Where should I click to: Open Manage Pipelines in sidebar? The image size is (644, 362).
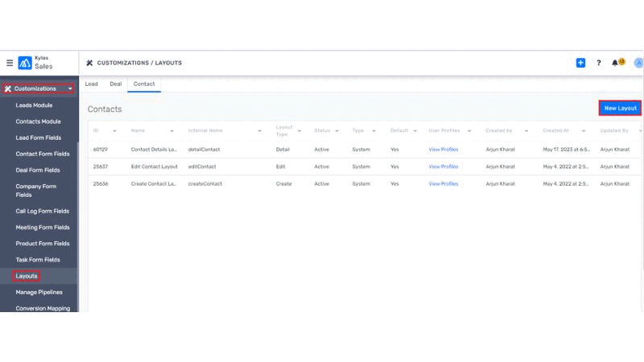coord(39,292)
